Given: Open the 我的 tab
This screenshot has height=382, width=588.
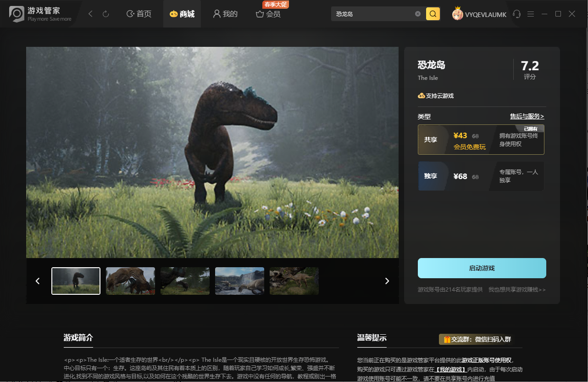Looking at the screenshot, I should [225, 14].
